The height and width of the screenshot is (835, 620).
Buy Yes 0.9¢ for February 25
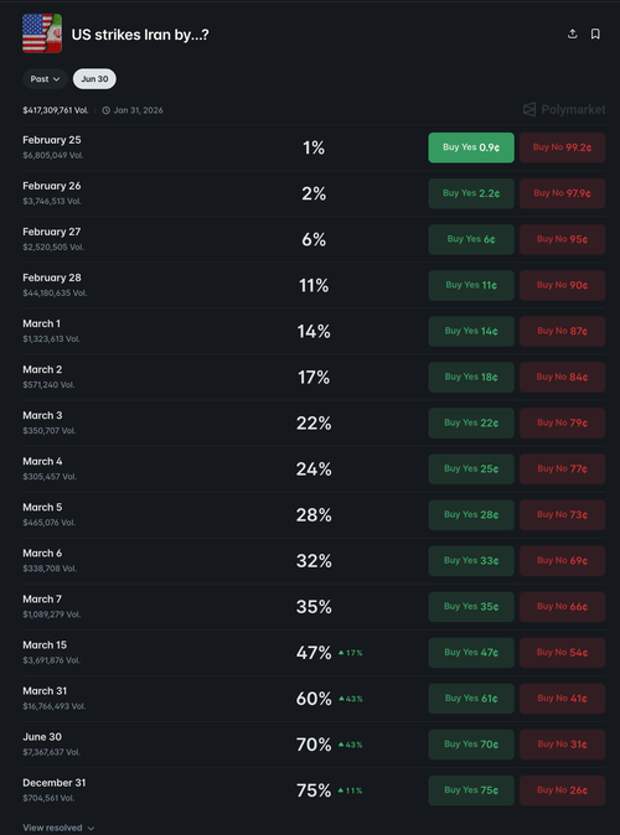click(x=471, y=147)
